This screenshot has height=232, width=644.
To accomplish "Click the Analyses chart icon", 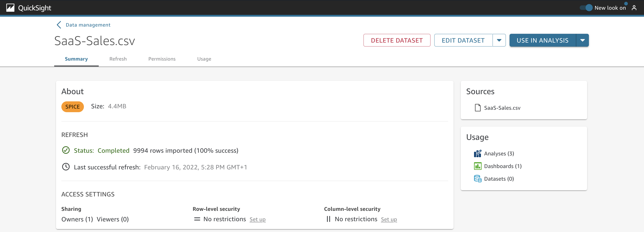I will click(477, 154).
